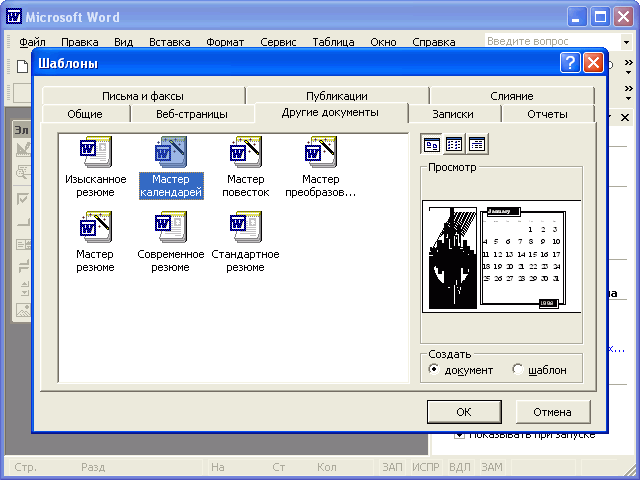Open the Таблица menu

tap(333, 42)
